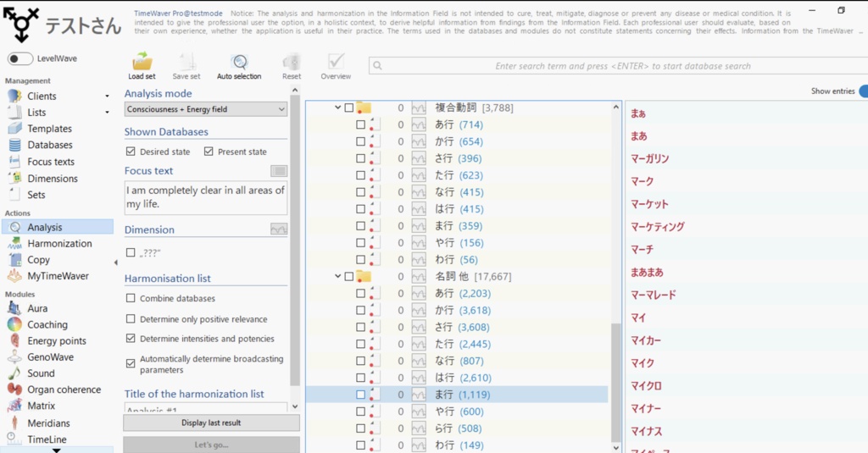Enable Determine only positive relevance
The height and width of the screenshot is (453, 868).
tap(131, 318)
